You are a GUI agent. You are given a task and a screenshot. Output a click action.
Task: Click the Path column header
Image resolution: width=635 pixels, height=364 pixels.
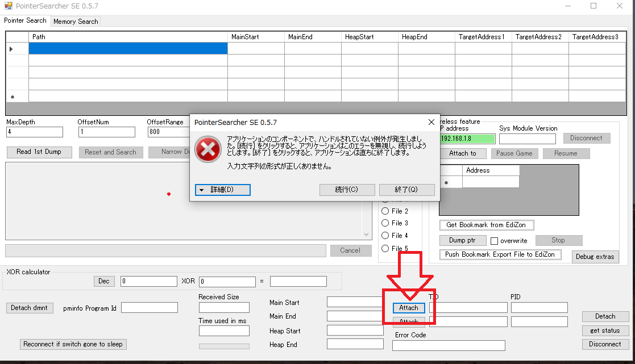(128, 37)
